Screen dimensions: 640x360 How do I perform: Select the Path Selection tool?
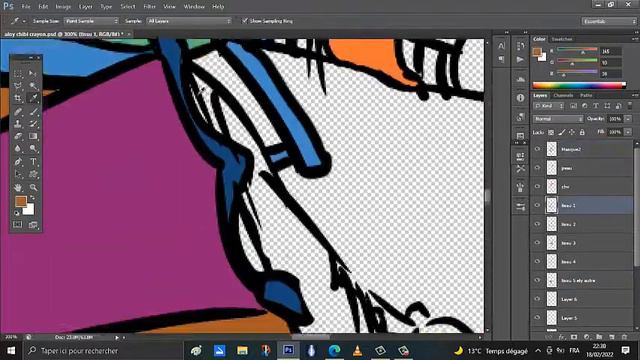click(x=18, y=174)
